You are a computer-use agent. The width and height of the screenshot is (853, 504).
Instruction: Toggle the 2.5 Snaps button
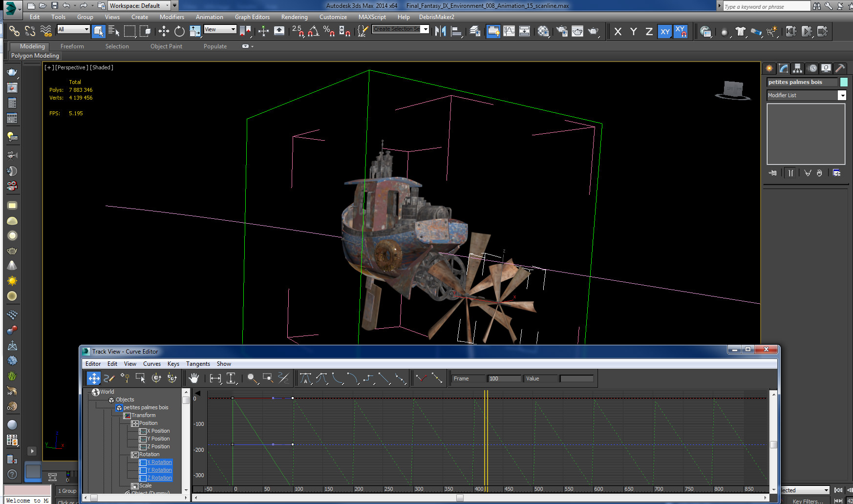[x=298, y=31]
